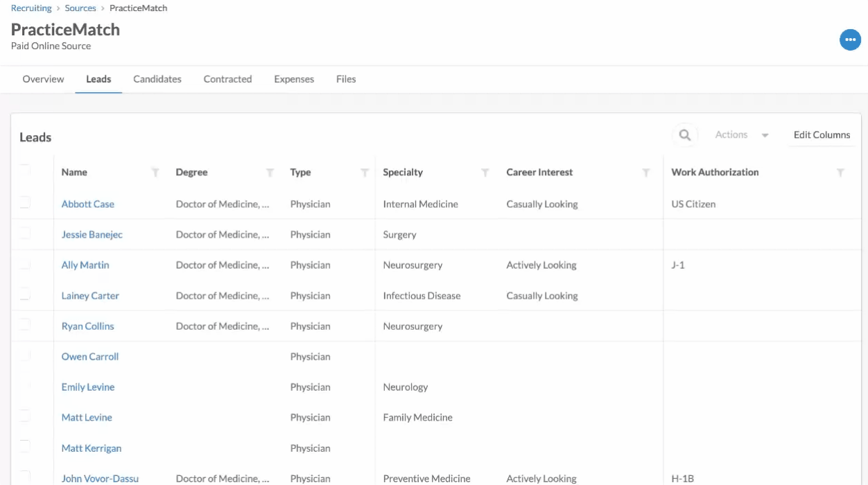Viewport: 868px width, 485px height.
Task: Open Ally Martin lead profile
Action: [85, 265]
